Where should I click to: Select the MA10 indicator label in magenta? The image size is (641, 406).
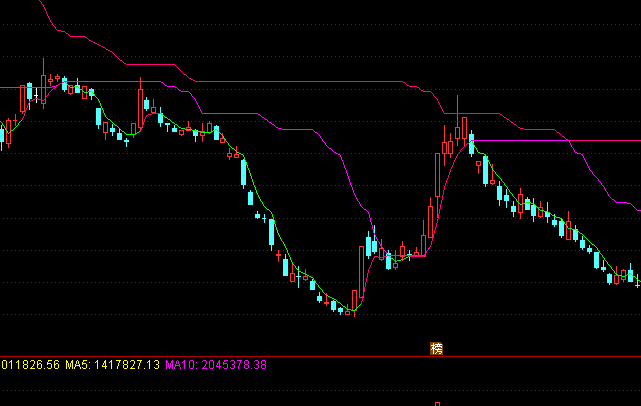[x=182, y=365]
